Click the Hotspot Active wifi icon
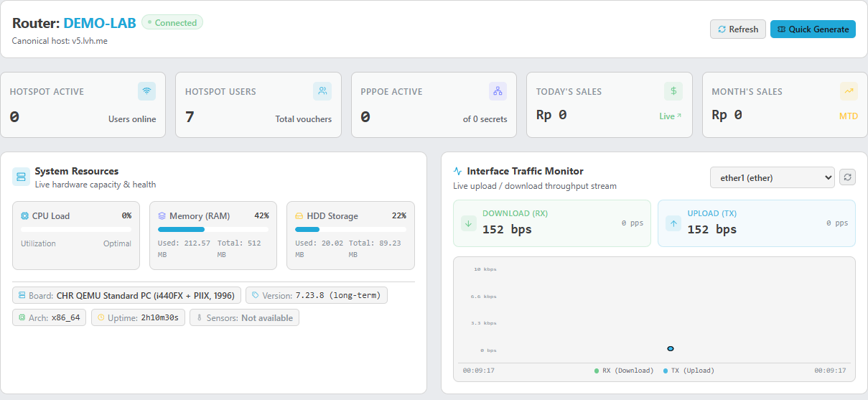The image size is (868, 400). pyautogui.click(x=147, y=91)
